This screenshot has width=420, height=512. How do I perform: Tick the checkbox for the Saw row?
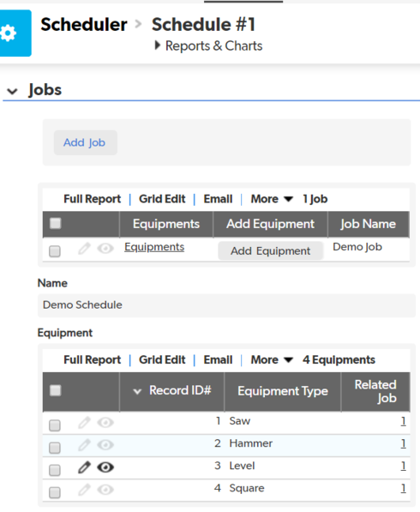click(55, 425)
